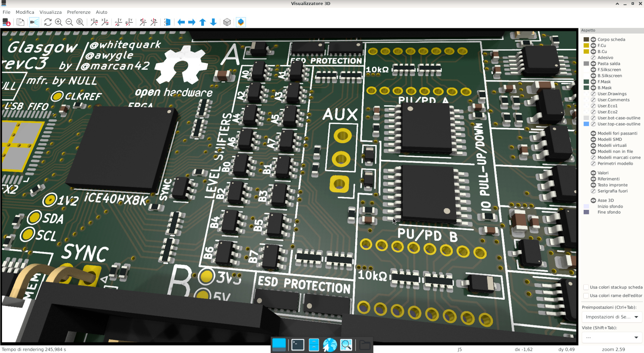
Task: Click the zoom to fit page icon
Action: click(80, 22)
